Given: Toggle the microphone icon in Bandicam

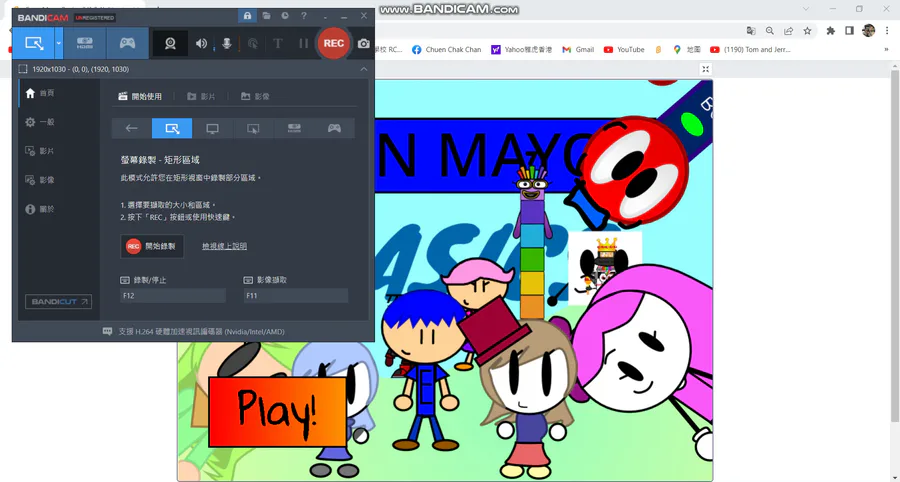Looking at the screenshot, I should [x=227, y=44].
